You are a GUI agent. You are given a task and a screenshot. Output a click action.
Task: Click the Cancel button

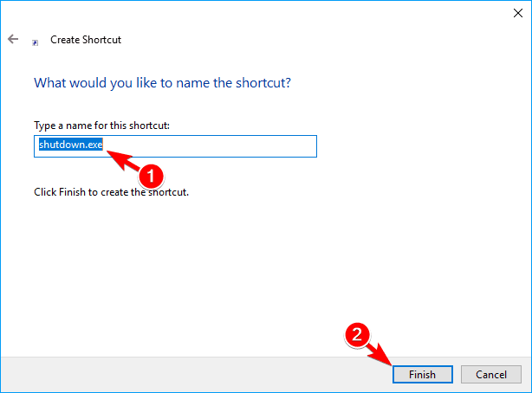coord(491,374)
